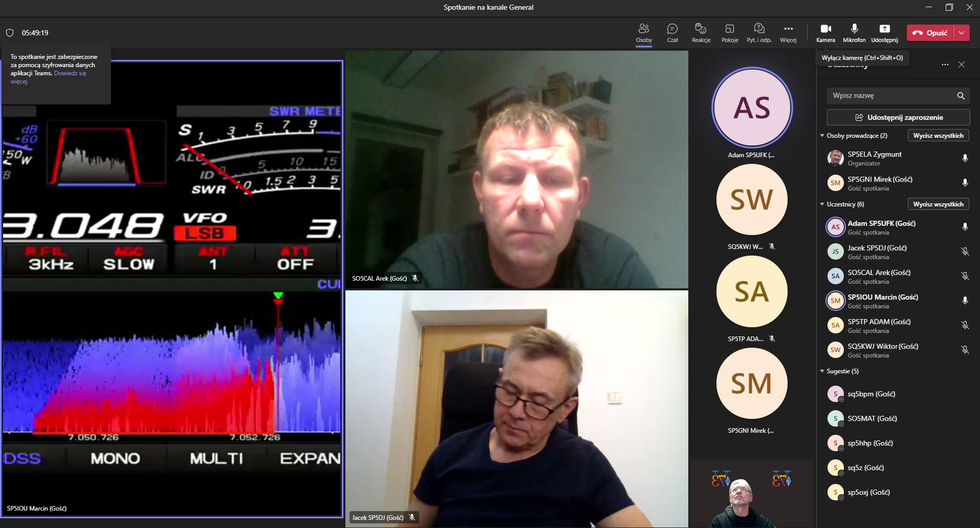
Task: Open the Więcej more options menu
Action: (x=788, y=33)
